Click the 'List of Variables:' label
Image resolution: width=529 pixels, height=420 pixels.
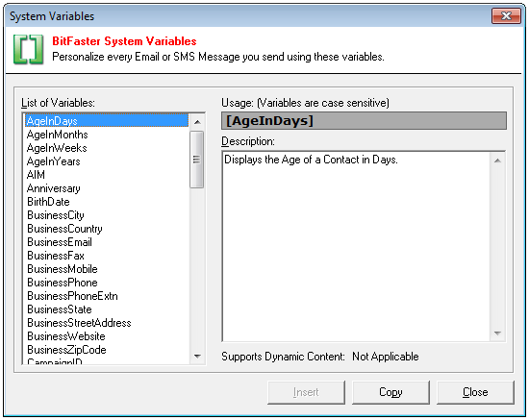pos(58,103)
